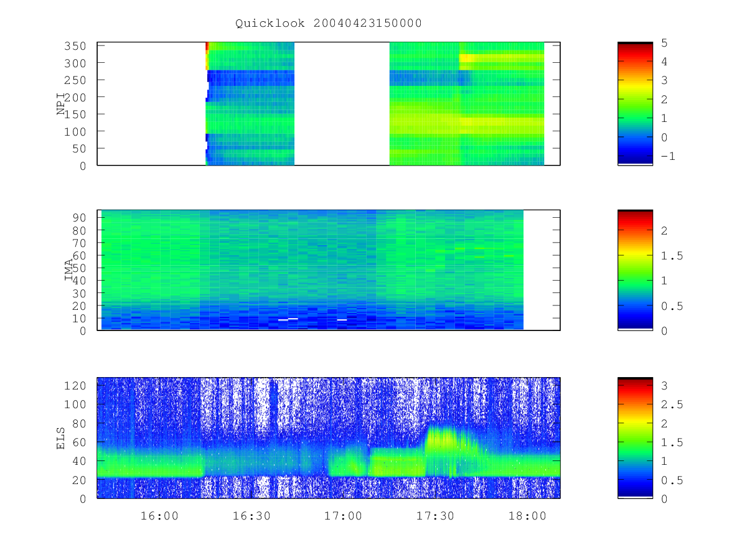Image resolution: width=747 pixels, height=560 pixels.
Task: Click the ELS color scale bar
Action: click(x=635, y=437)
